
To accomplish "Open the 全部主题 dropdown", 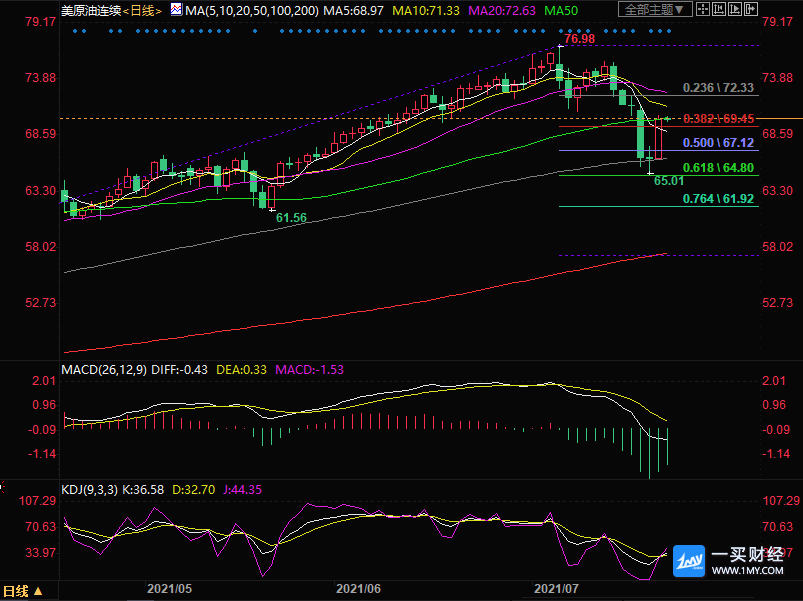I will (x=655, y=9).
